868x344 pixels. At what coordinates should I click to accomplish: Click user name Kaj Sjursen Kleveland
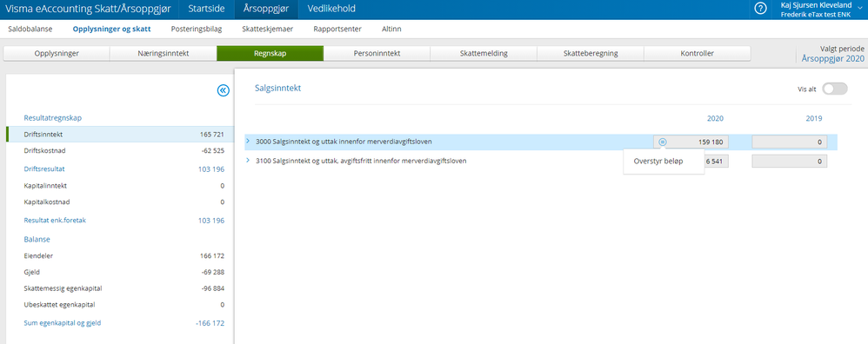pos(816,5)
